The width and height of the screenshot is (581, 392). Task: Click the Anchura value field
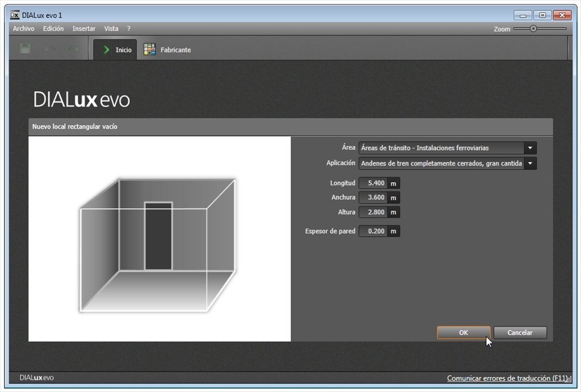click(x=373, y=197)
